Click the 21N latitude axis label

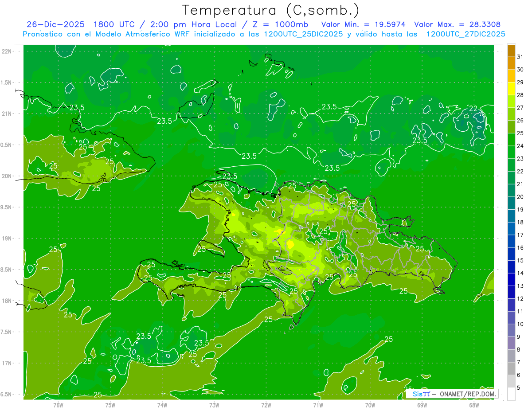click(x=7, y=114)
